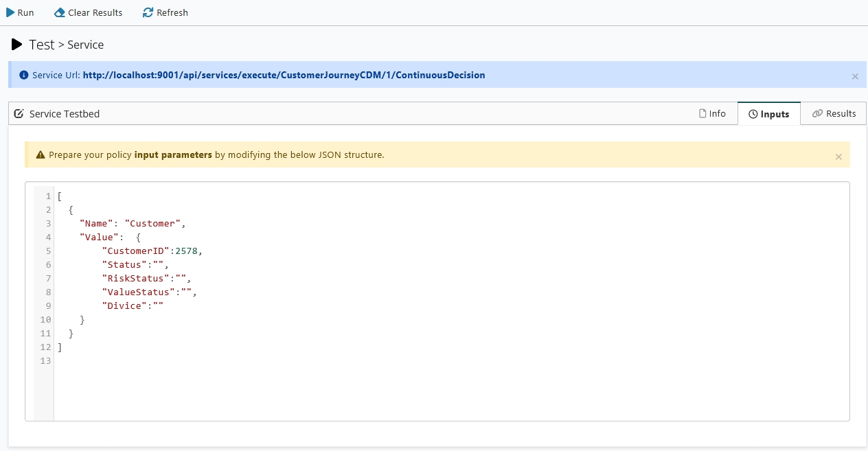868x451 pixels.
Task: Click the warning triangle icon in the yellow banner
Action: [41, 155]
